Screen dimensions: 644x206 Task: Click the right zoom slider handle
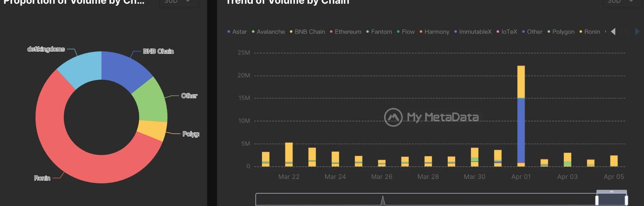626,200
